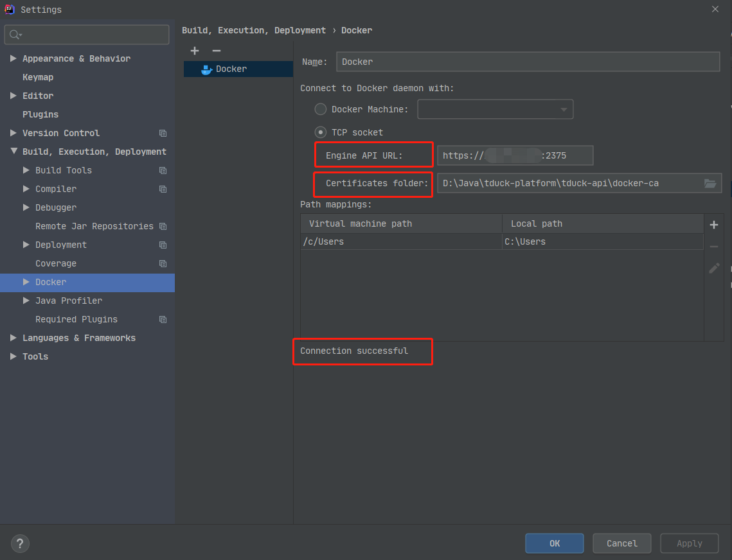Click the settings search box
Image resolution: width=732 pixels, height=560 pixels.
tap(87, 35)
